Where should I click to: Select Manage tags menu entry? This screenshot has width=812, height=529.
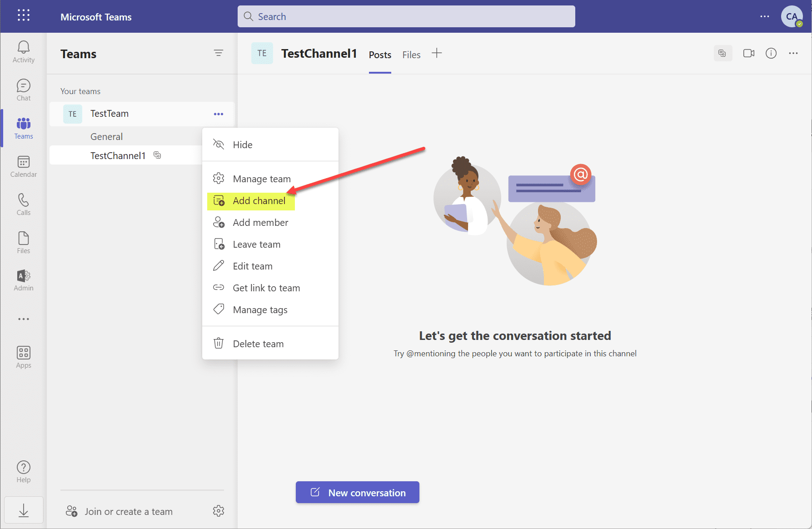coord(270,309)
